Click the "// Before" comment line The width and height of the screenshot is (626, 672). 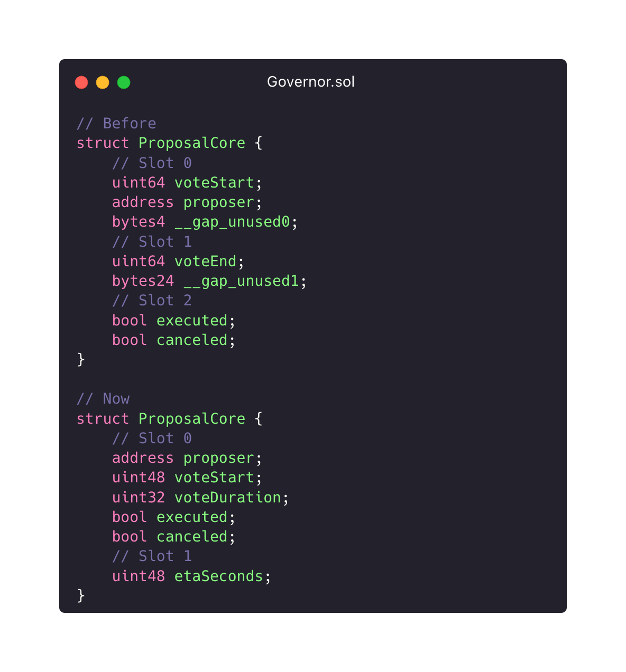116,124
